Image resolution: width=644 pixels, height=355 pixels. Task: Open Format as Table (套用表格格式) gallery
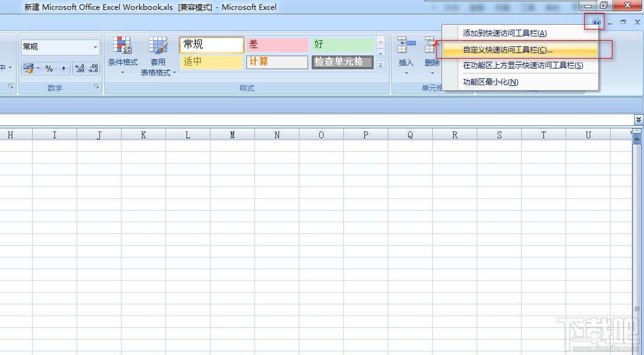pos(157,56)
